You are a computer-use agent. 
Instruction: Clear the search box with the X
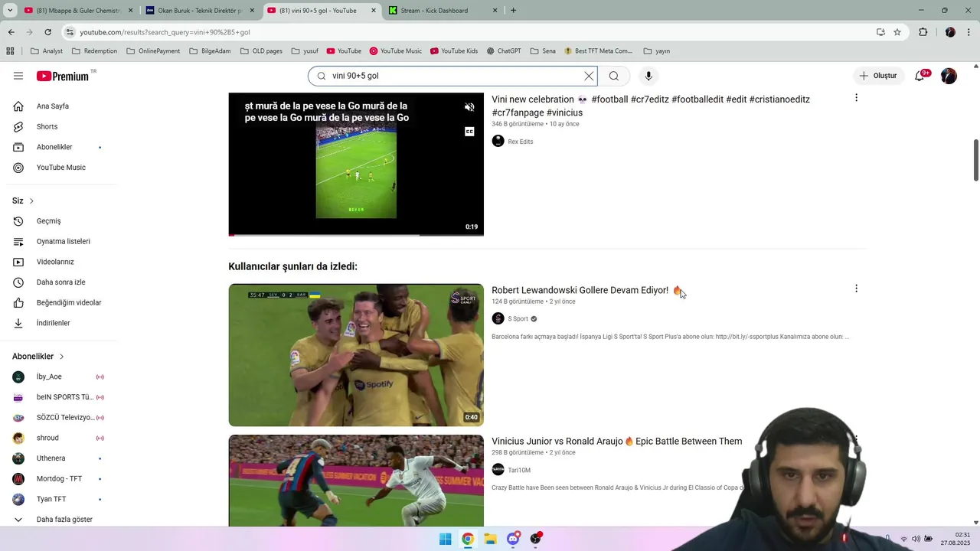[589, 76]
